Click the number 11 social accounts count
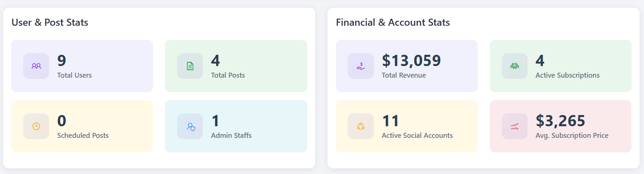This screenshot has height=174, width=644. coord(390,121)
